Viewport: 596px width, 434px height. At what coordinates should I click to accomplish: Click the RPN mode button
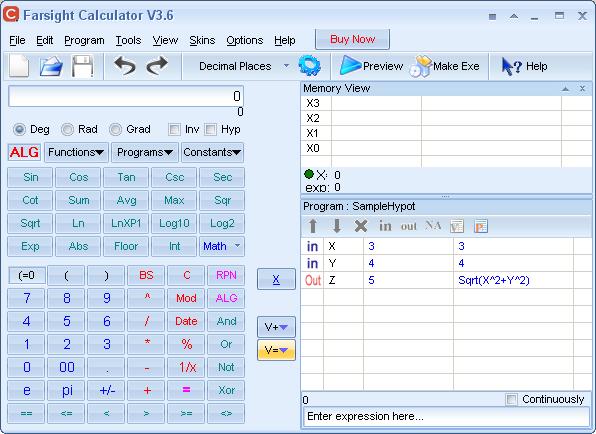[226, 275]
